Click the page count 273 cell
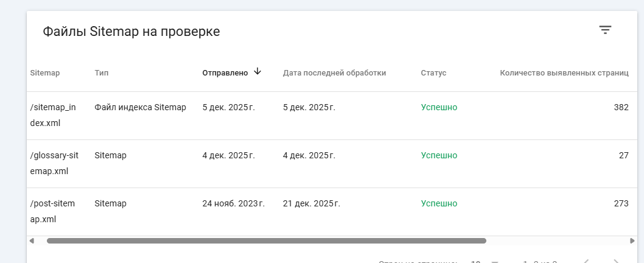 (621, 204)
